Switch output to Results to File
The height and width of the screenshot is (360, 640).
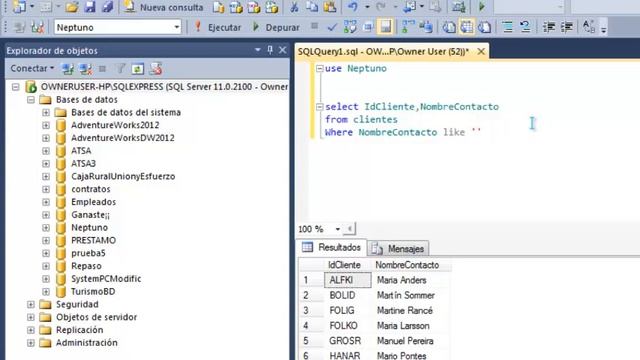484,27
